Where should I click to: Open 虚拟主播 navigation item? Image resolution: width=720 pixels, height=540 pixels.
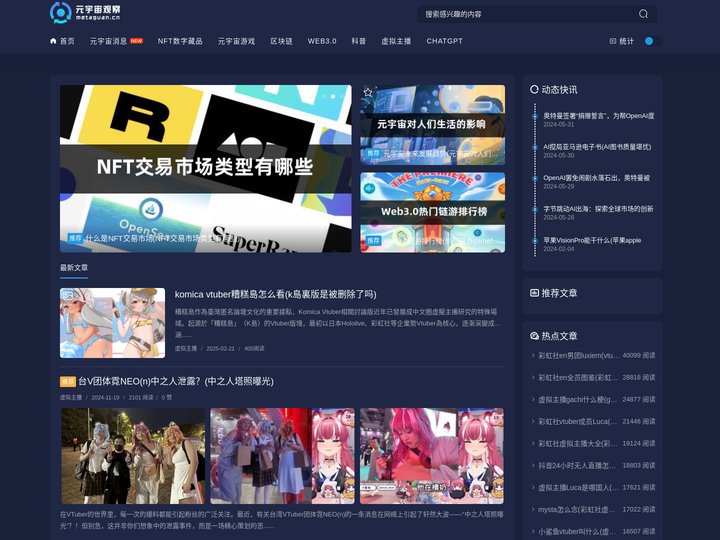pyautogui.click(x=396, y=41)
